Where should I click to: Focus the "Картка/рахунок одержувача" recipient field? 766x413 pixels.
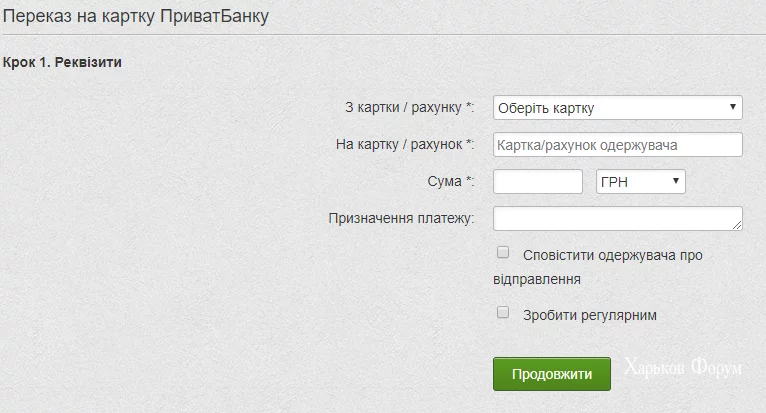[x=617, y=145]
